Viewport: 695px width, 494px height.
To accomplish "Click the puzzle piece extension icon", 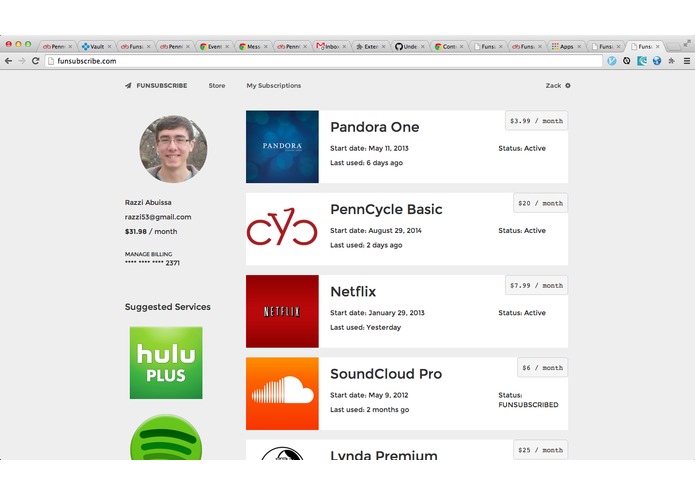I will pos(672,61).
